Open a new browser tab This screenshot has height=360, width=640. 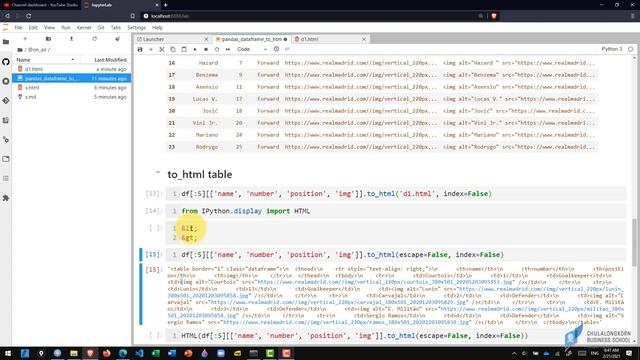(166, 5)
